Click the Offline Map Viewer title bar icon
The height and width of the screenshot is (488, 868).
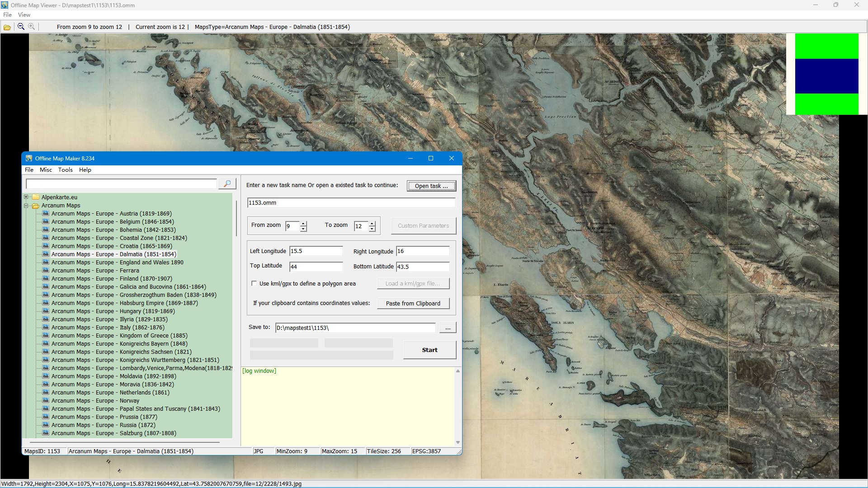coord(5,5)
